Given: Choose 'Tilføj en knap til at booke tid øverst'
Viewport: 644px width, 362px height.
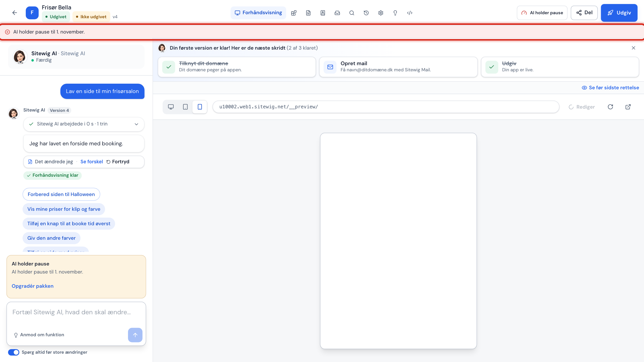Looking at the screenshot, I should click(x=69, y=224).
